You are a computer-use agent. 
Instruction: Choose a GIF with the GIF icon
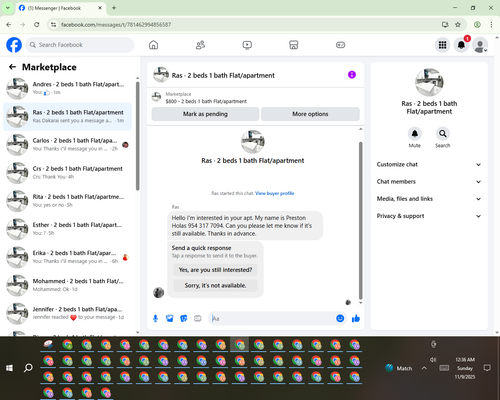198,319
